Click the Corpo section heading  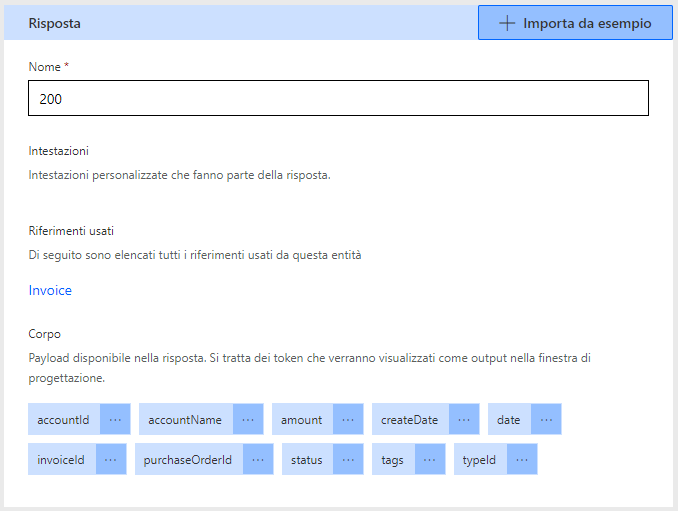point(45,334)
